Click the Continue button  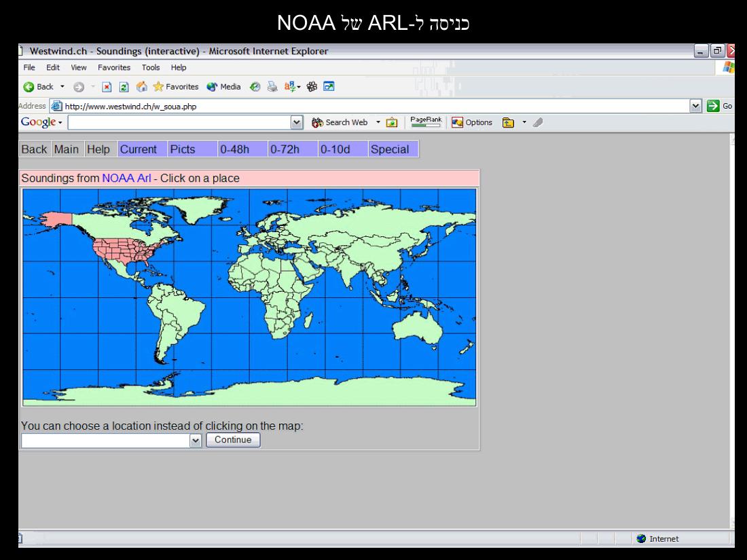point(233,440)
